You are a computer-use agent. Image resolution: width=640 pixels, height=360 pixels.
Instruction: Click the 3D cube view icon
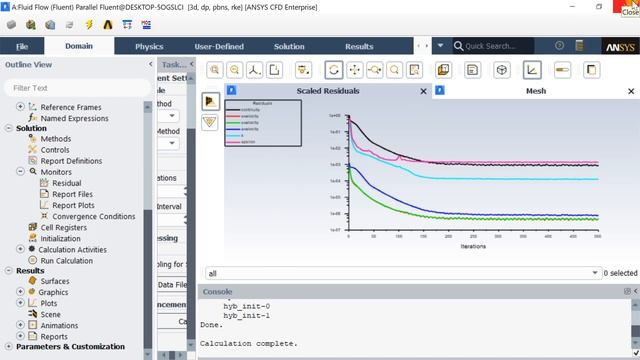502,70
